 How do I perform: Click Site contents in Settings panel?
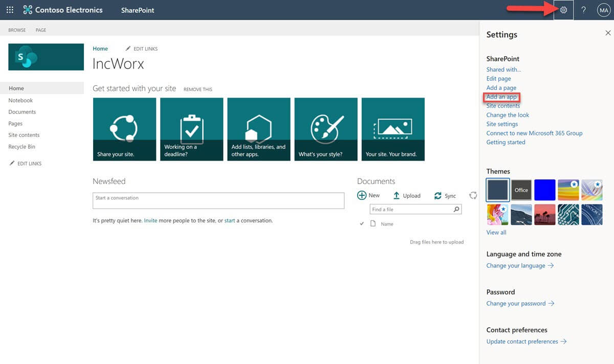(503, 106)
